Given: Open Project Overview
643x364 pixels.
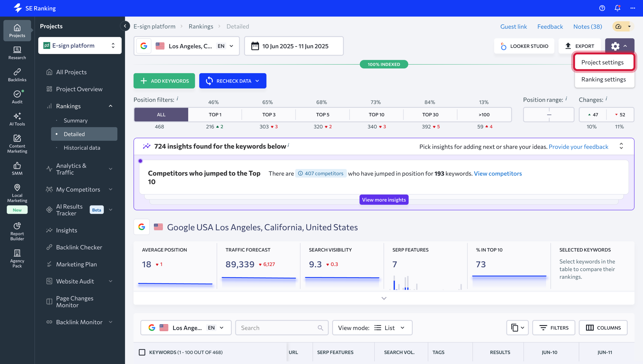Looking at the screenshot, I should pos(79,89).
